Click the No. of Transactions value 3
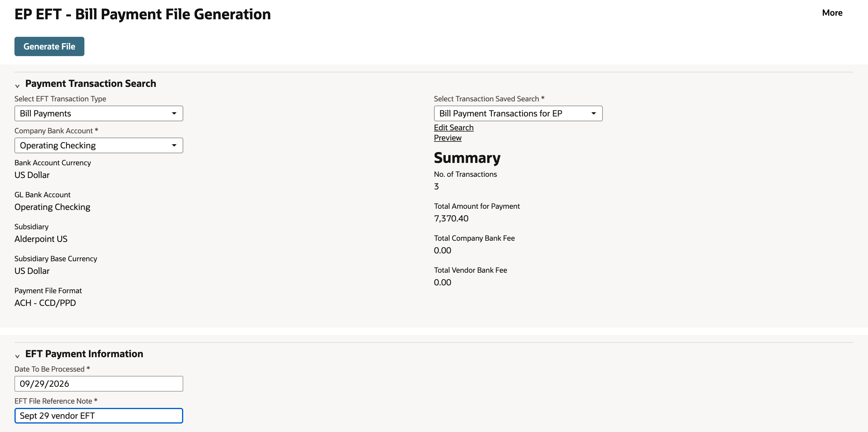This screenshot has height=432, width=868. (436, 186)
